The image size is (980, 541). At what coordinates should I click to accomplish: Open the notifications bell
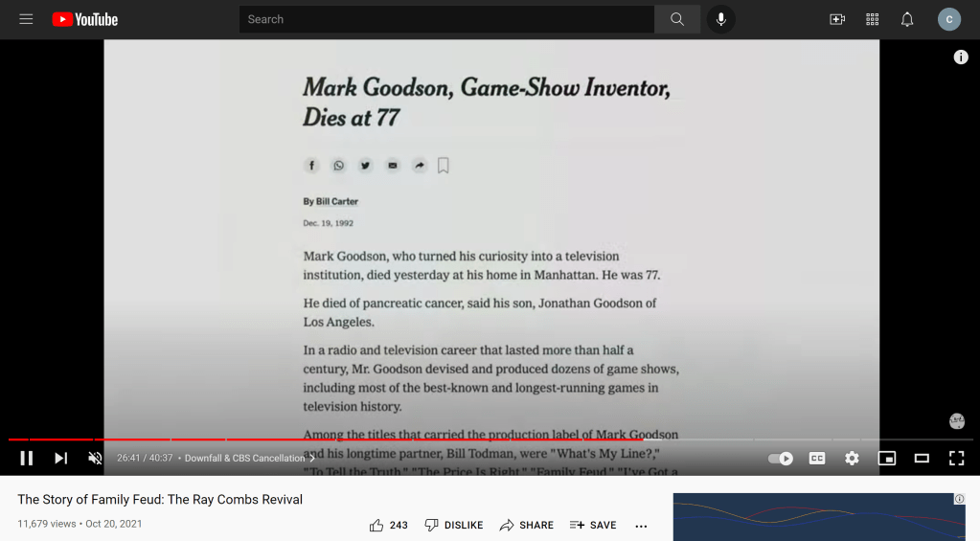pos(907,19)
